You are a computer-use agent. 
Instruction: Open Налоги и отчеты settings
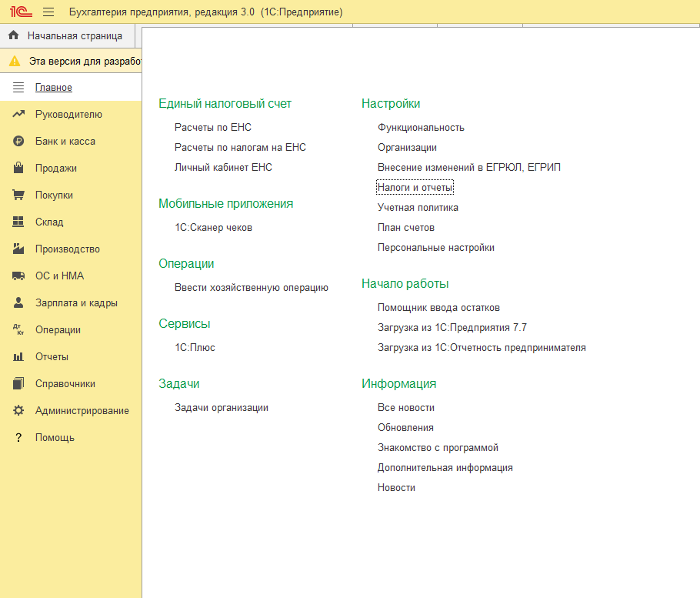point(415,188)
